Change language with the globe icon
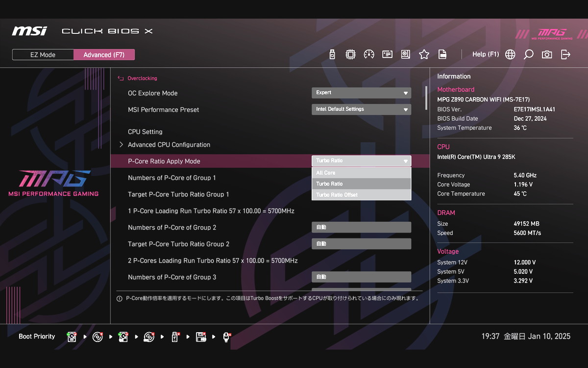Image resolution: width=588 pixels, height=368 pixels. pos(510,54)
